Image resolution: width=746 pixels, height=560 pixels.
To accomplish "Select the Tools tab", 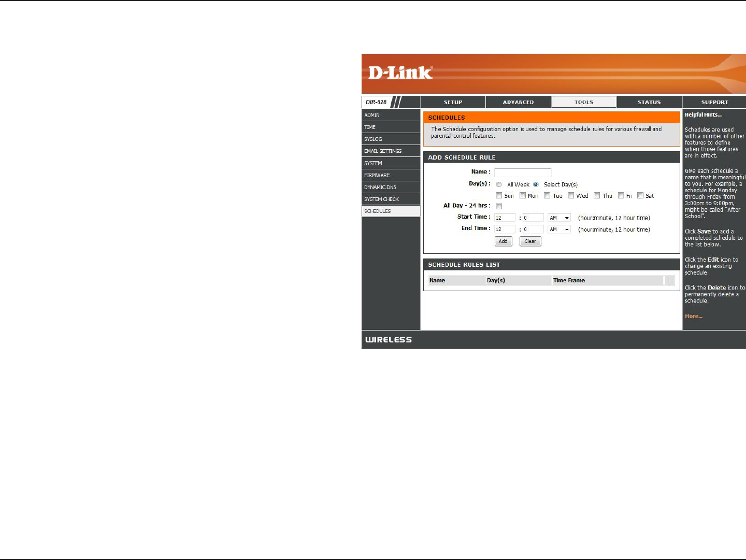I will click(x=584, y=102).
